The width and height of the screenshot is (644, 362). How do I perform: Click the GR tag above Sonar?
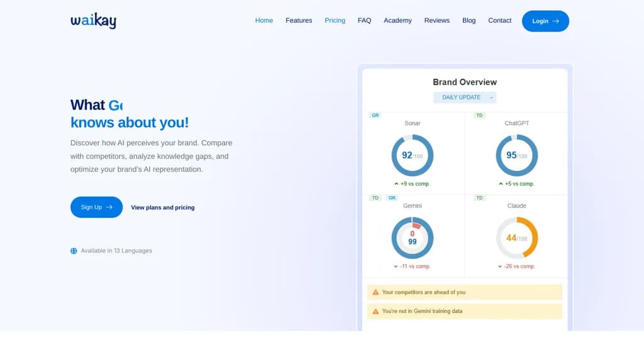coord(375,116)
